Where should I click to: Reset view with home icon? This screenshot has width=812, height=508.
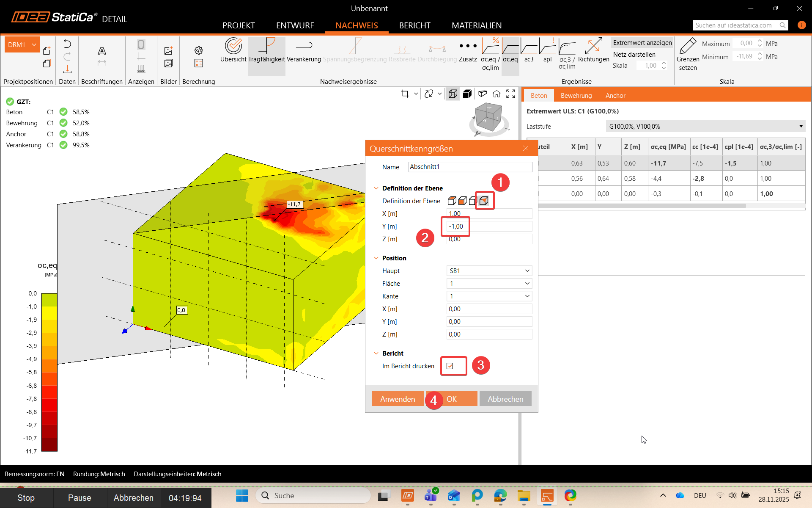tap(497, 94)
